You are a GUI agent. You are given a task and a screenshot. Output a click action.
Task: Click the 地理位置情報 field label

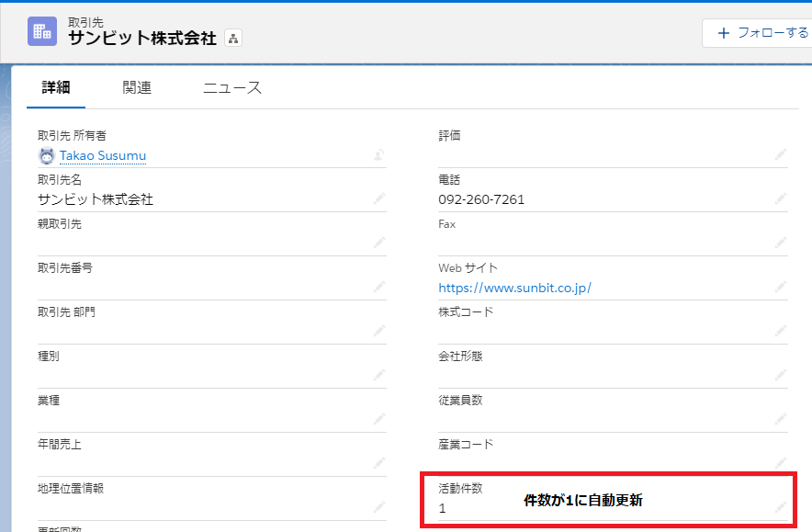(71, 488)
